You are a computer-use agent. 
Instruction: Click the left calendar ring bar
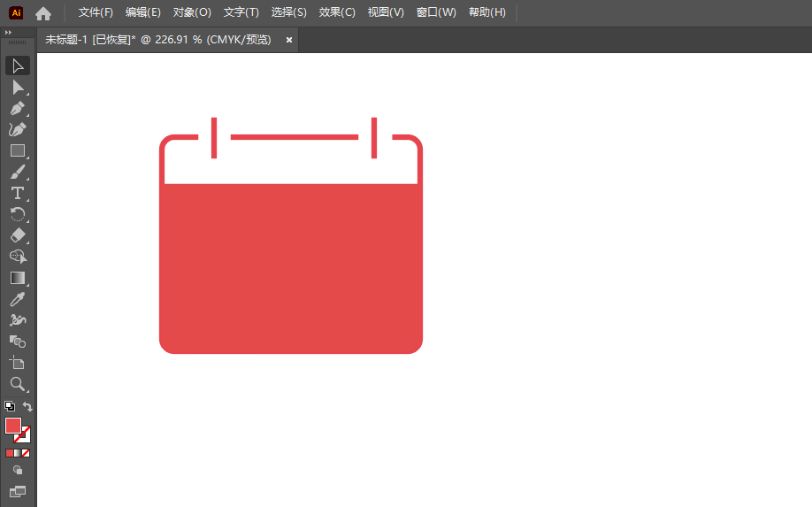(x=214, y=138)
